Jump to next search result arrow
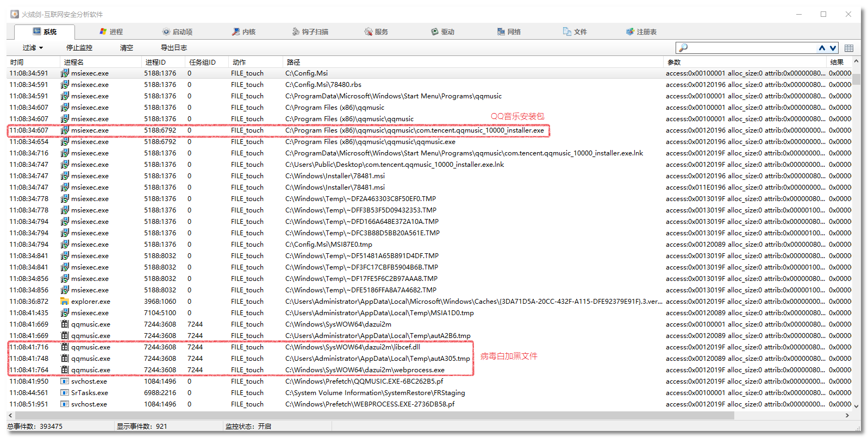 coord(833,48)
